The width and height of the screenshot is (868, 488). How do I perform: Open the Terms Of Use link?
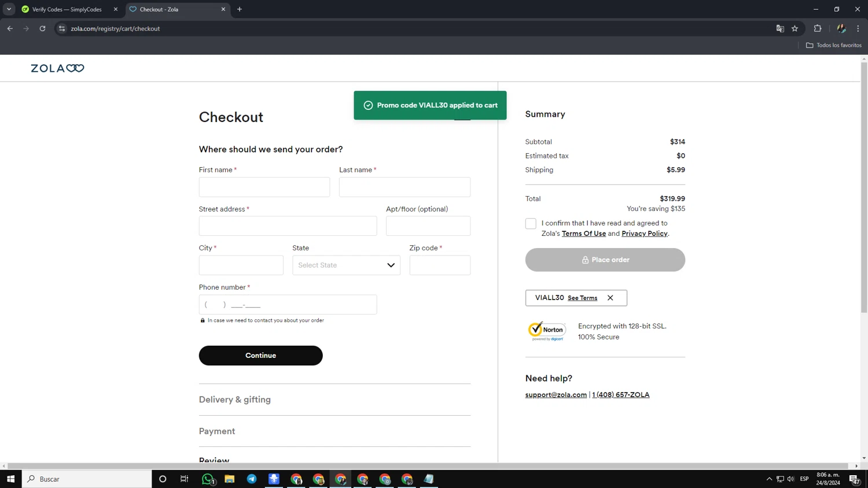coord(584,234)
